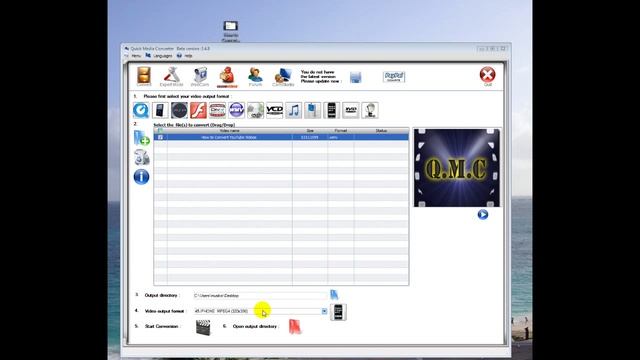The height and width of the screenshot is (360, 640).
Task: Click the iPhone icon beside output format dropdown
Action: pyautogui.click(x=338, y=312)
